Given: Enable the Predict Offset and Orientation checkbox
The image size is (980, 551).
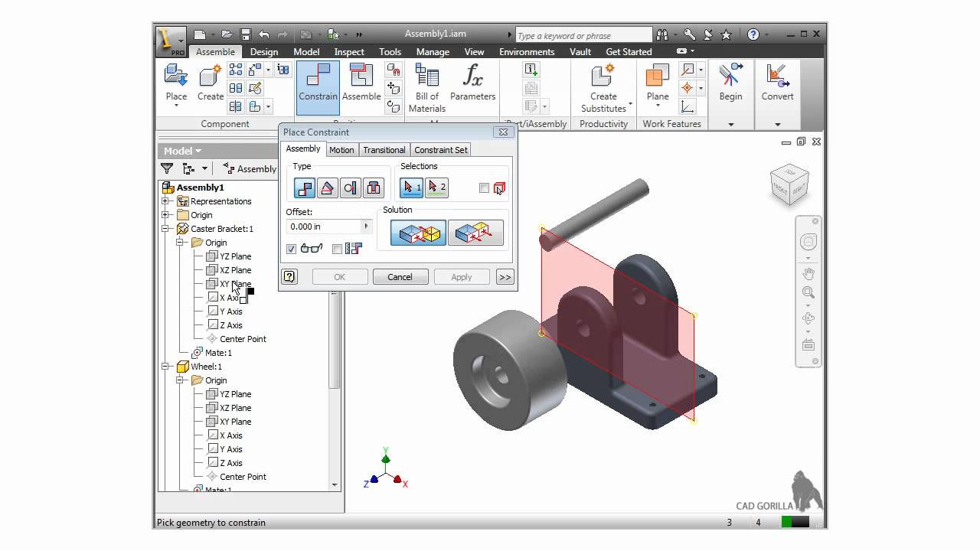Looking at the screenshot, I should pyautogui.click(x=337, y=249).
